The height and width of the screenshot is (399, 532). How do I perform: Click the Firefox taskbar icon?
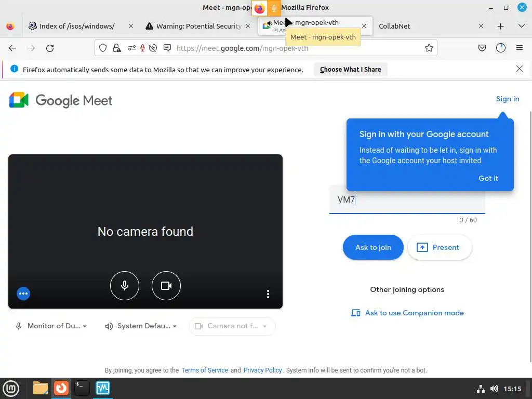(x=61, y=388)
